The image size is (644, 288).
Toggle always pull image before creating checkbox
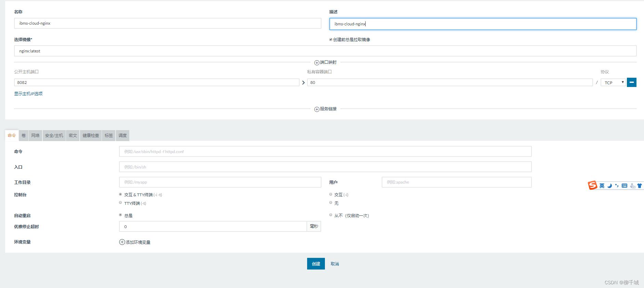331,39
